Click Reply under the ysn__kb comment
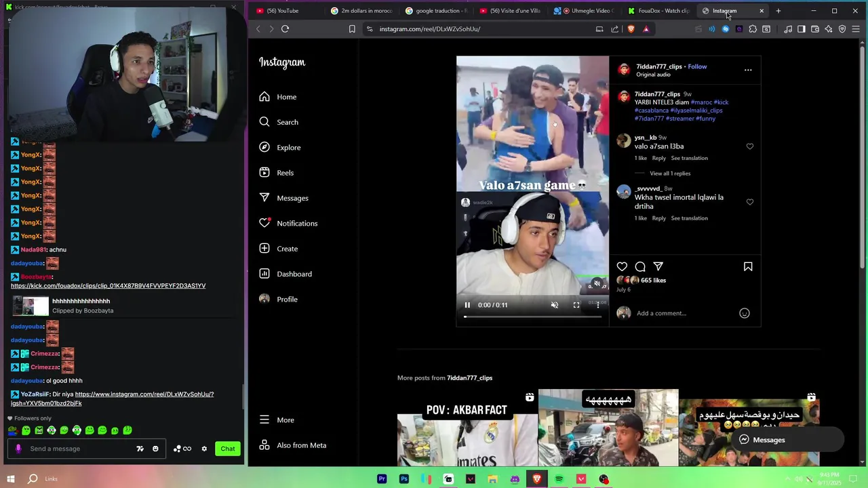868x488 pixels. [658, 158]
